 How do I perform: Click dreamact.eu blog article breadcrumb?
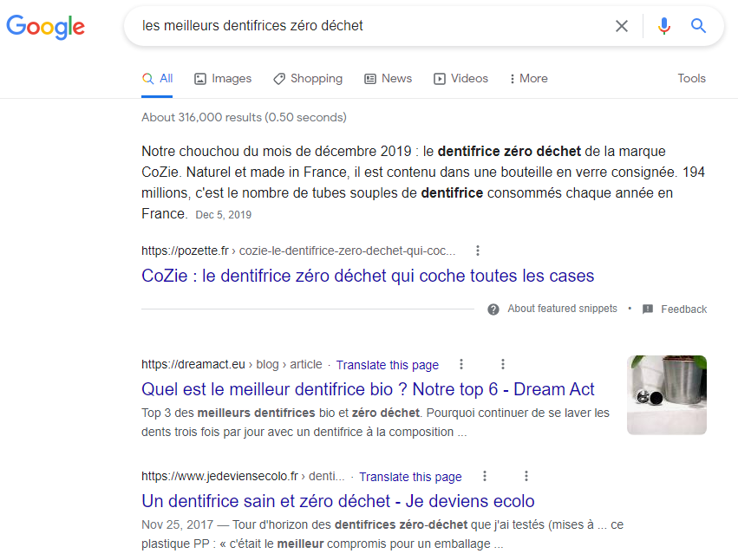[232, 365]
